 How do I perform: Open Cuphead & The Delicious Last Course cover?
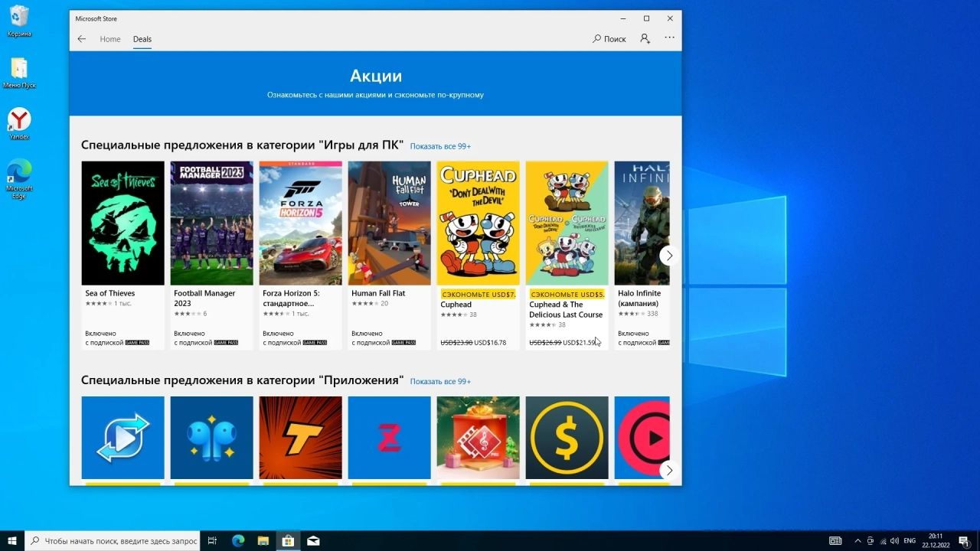(x=567, y=223)
